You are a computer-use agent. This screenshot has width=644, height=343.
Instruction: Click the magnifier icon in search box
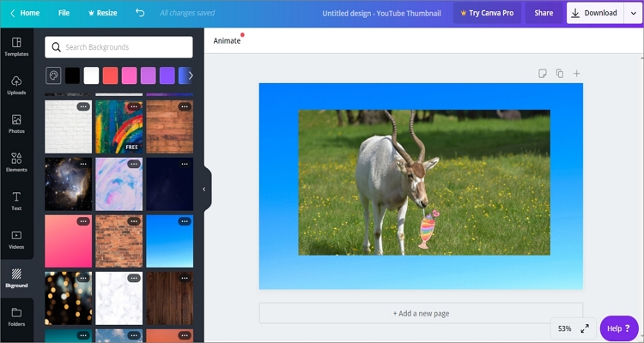pyautogui.click(x=57, y=47)
